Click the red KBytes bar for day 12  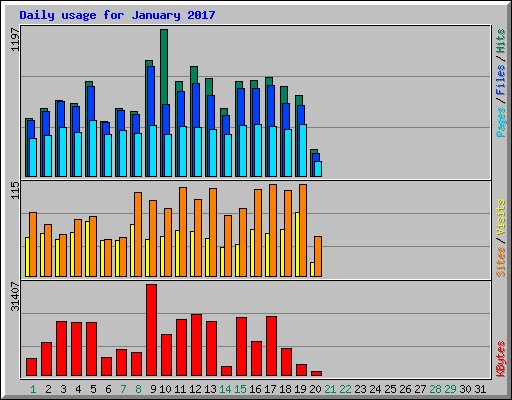coord(196,345)
